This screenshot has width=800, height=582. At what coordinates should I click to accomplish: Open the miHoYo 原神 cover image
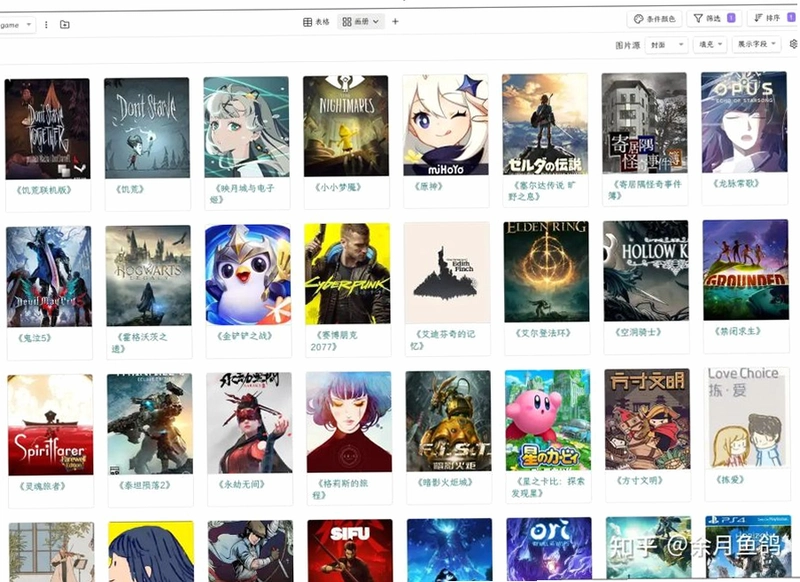[x=445, y=125]
